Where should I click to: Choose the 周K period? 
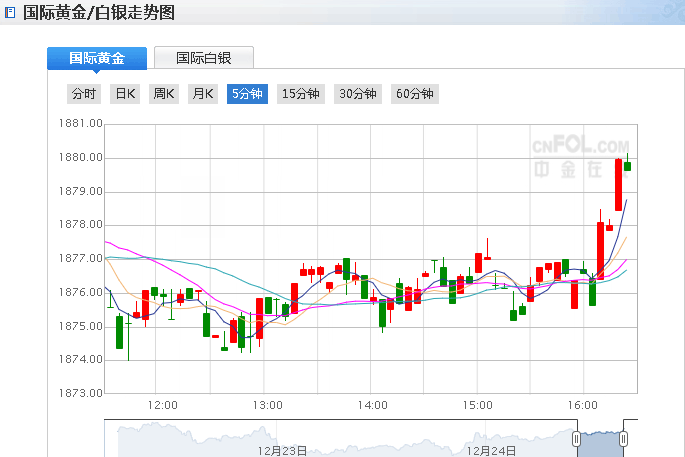(x=164, y=94)
